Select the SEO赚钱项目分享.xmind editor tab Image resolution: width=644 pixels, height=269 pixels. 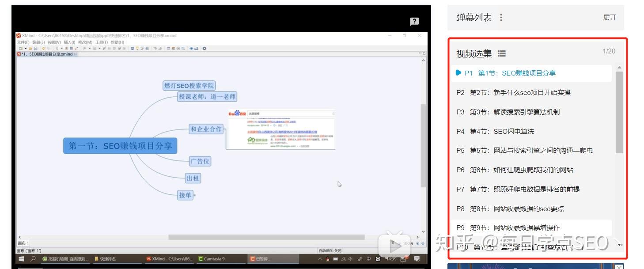(47, 54)
